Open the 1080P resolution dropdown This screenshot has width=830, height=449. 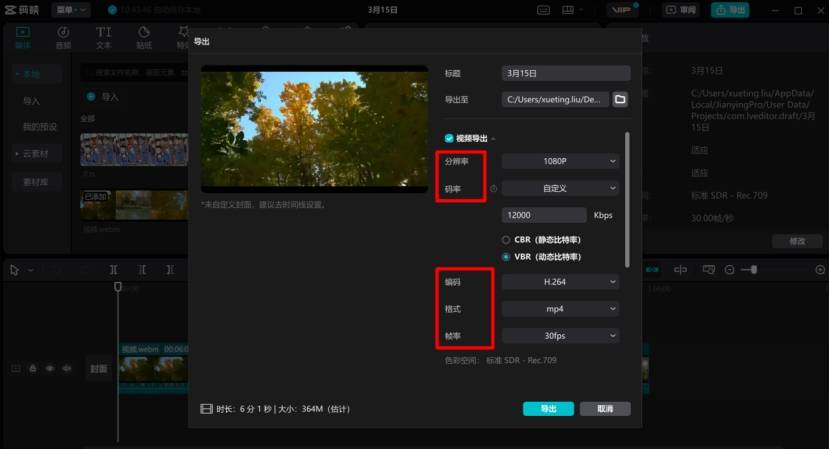pyautogui.click(x=560, y=161)
